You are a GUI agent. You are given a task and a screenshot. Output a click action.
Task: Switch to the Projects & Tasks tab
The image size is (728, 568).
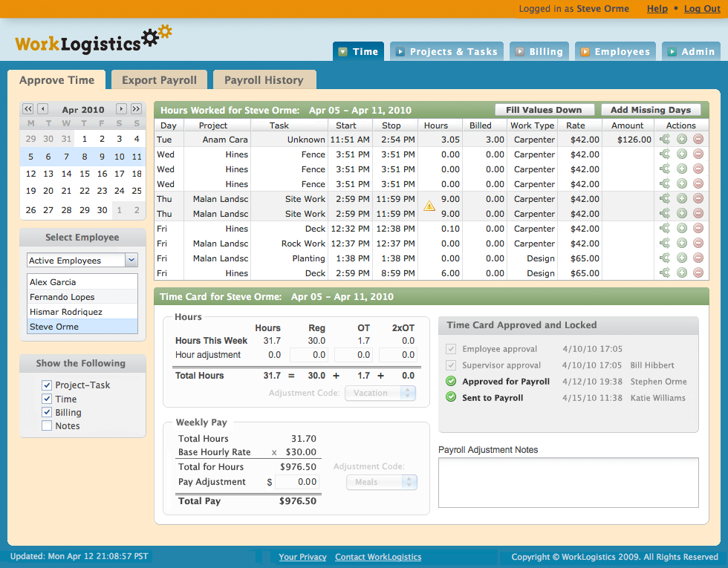click(447, 51)
